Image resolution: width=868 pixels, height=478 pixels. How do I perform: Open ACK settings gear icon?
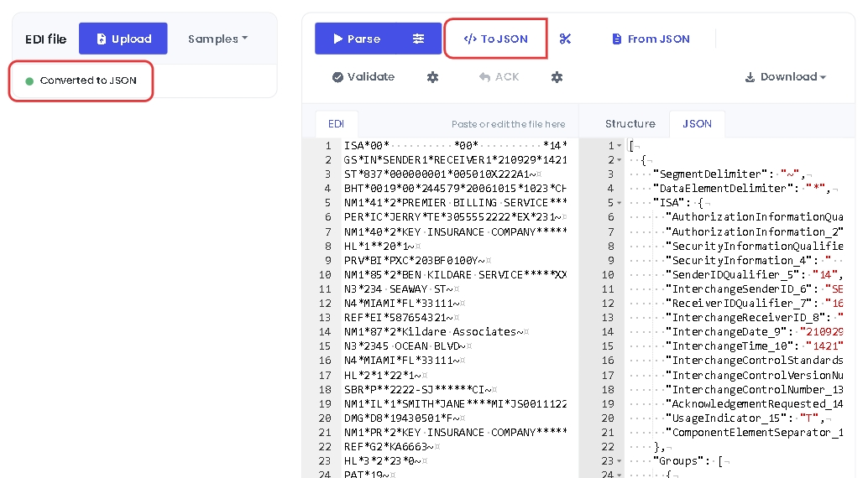pos(557,77)
